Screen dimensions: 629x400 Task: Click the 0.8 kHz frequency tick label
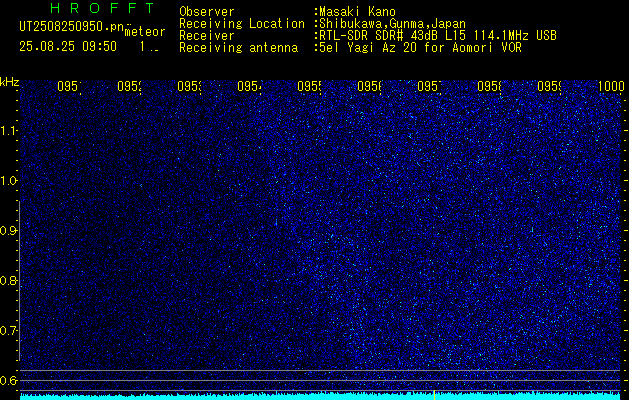(8, 280)
